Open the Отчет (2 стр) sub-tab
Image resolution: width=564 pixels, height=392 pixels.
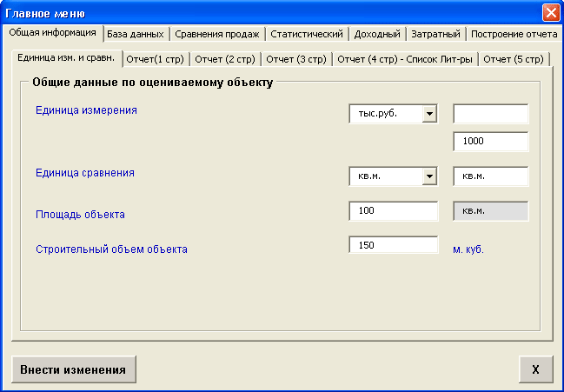(224, 59)
